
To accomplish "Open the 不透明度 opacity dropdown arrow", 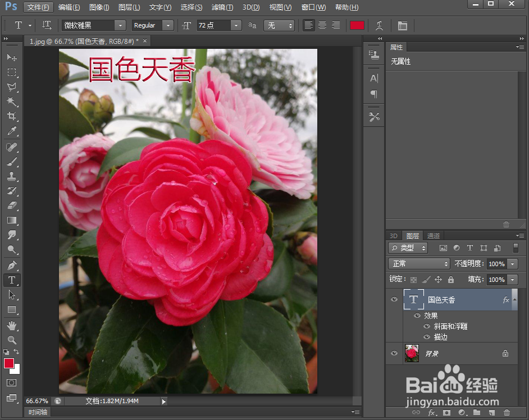I will click(513, 263).
